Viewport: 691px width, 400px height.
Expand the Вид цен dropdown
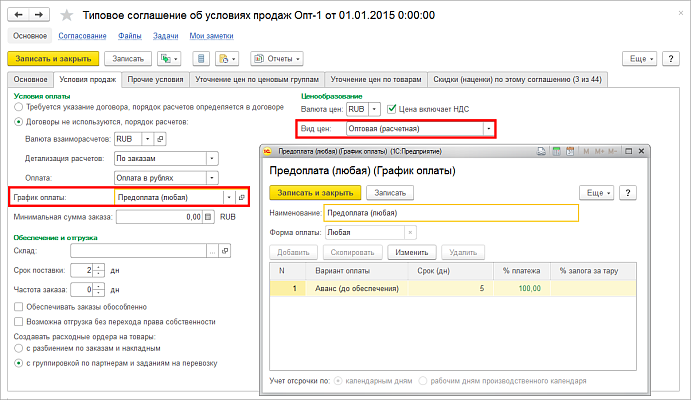pyautogui.click(x=487, y=129)
